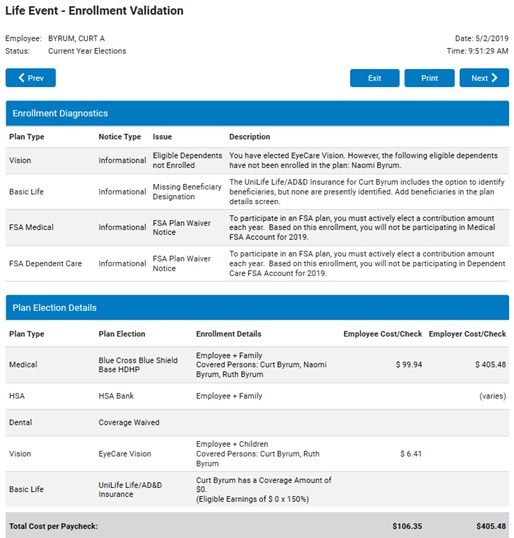Select the HSA Bank plan election
Image resolution: width=514 pixels, height=538 pixels.
(116, 396)
